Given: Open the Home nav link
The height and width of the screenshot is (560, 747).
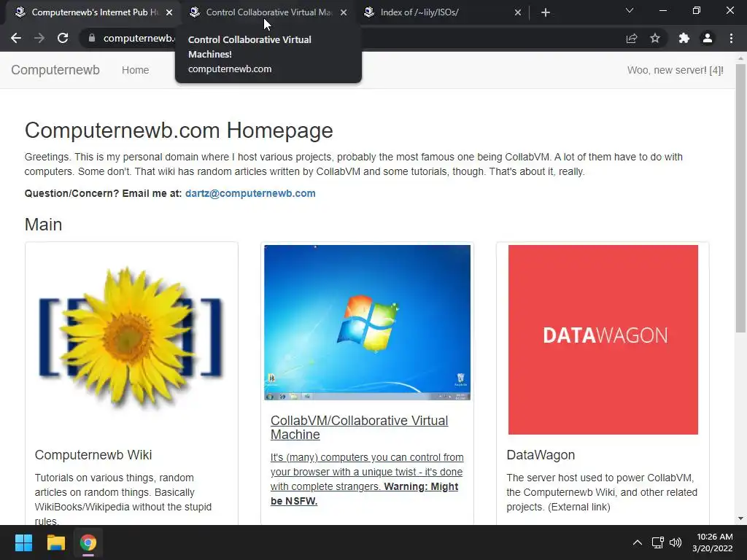Looking at the screenshot, I should (x=135, y=70).
